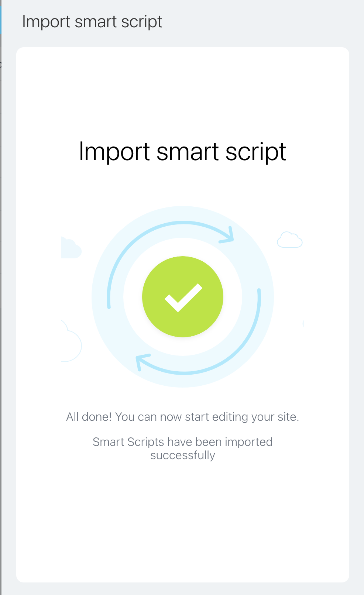Click the partial cloud sliver at card's right

pyautogui.click(x=303, y=324)
